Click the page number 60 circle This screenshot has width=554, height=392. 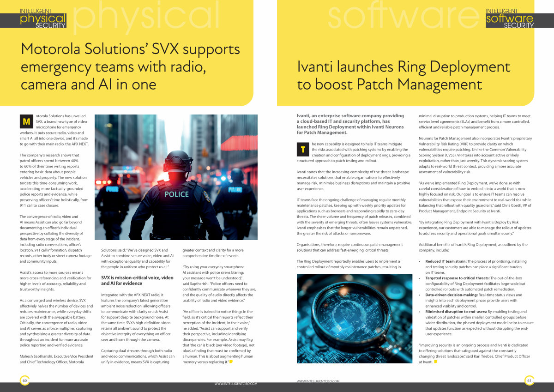click(24, 380)
